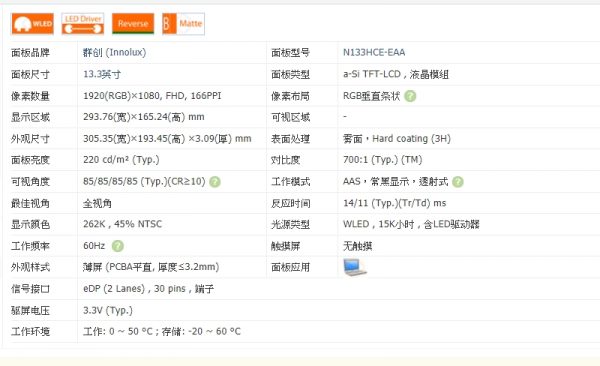Click the RGB垂直条状 value text
Image resolution: width=600 pixels, height=366 pixels.
pos(371,96)
